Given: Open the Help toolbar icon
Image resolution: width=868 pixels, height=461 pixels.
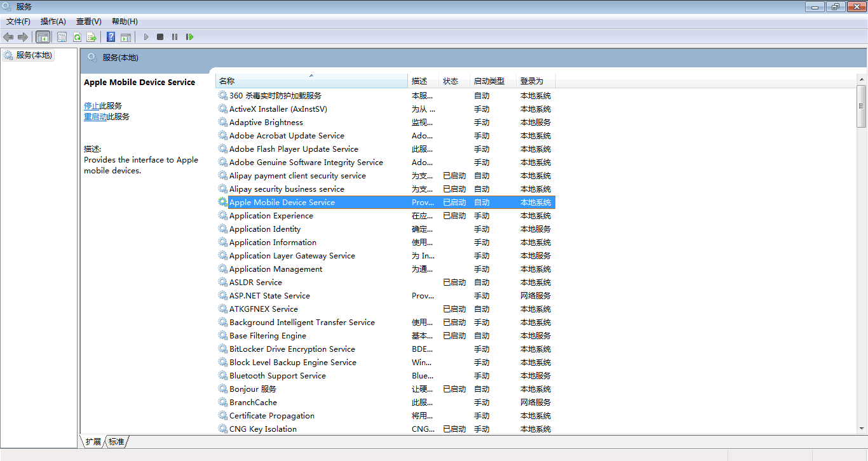Looking at the screenshot, I should [x=111, y=37].
